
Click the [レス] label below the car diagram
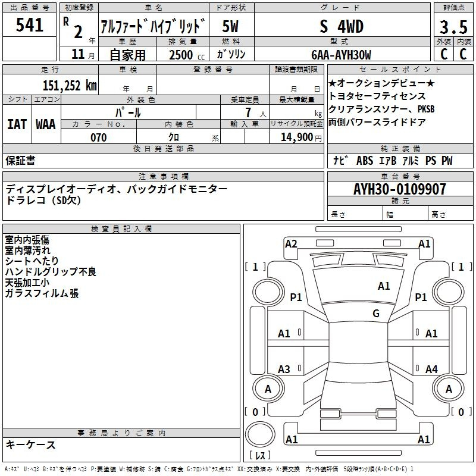[x=260, y=456]
